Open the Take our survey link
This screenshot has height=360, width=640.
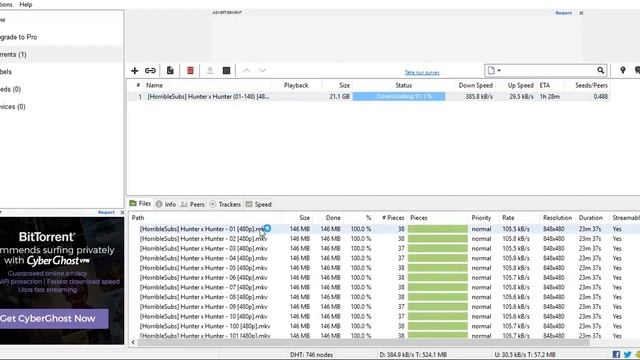pos(422,73)
